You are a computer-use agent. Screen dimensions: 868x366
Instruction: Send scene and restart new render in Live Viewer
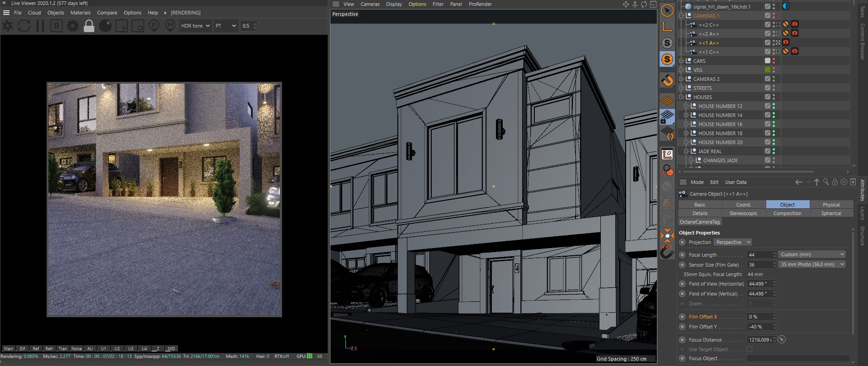click(x=8, y=26)
